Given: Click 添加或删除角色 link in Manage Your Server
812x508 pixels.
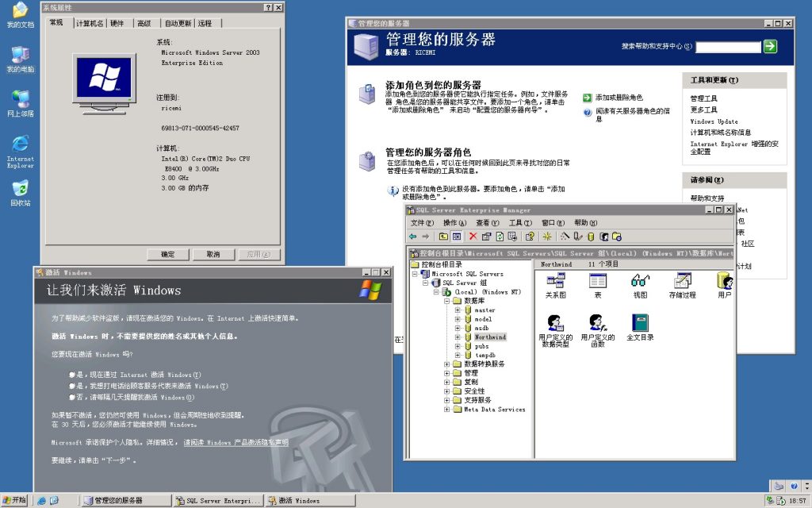Looking at the screenshot, I should (x=619, y=98).
